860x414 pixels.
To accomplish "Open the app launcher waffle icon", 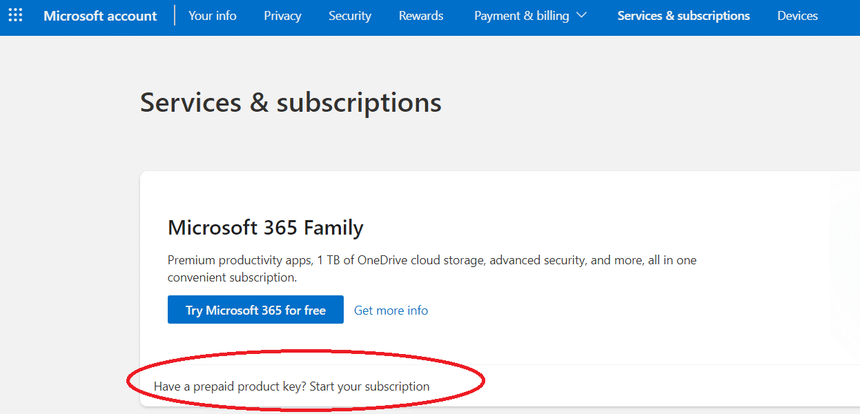I will click(16, 16).
